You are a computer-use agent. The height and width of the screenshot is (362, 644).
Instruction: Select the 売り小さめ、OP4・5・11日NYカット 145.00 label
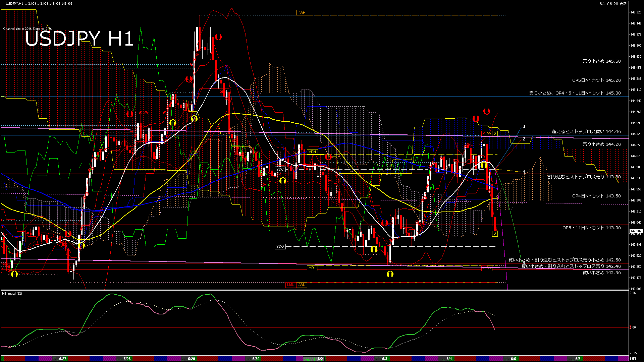575,93
